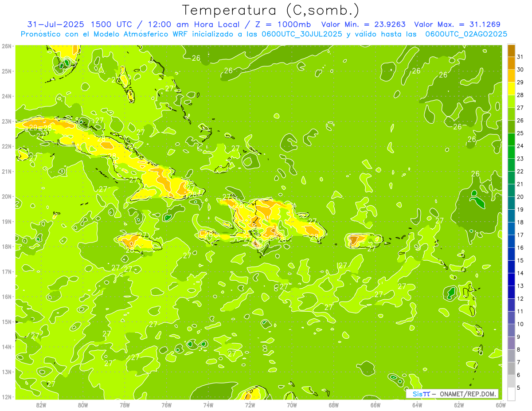This screenshot has width=532, height=411.
Task: Click the 74W longitude axis label
Action: pyautogui.click(x=208, y=405)
